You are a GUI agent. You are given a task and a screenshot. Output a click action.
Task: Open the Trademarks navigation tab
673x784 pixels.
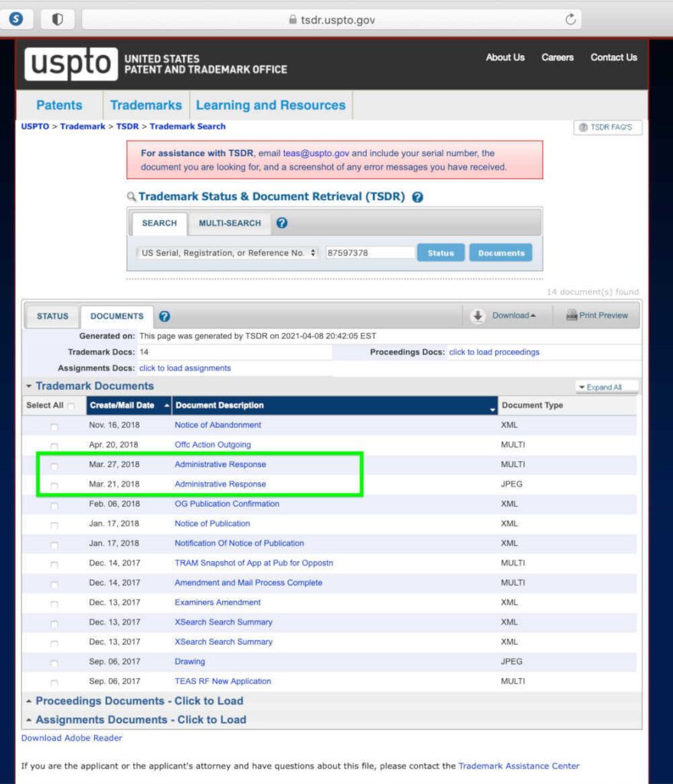(x=146, y=105)
